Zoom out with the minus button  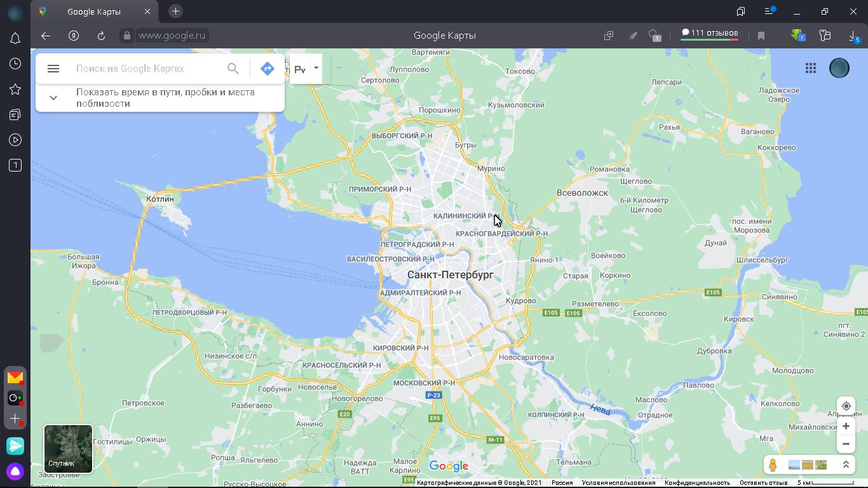pyautogui.click(x=846, y=444)
